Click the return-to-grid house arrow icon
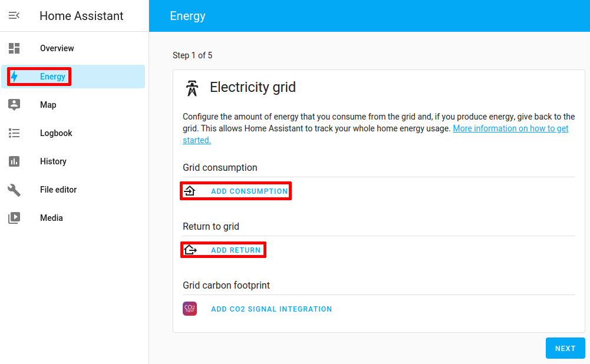Image resolution: width=590 pixels, height=364 pixels. 190,249
